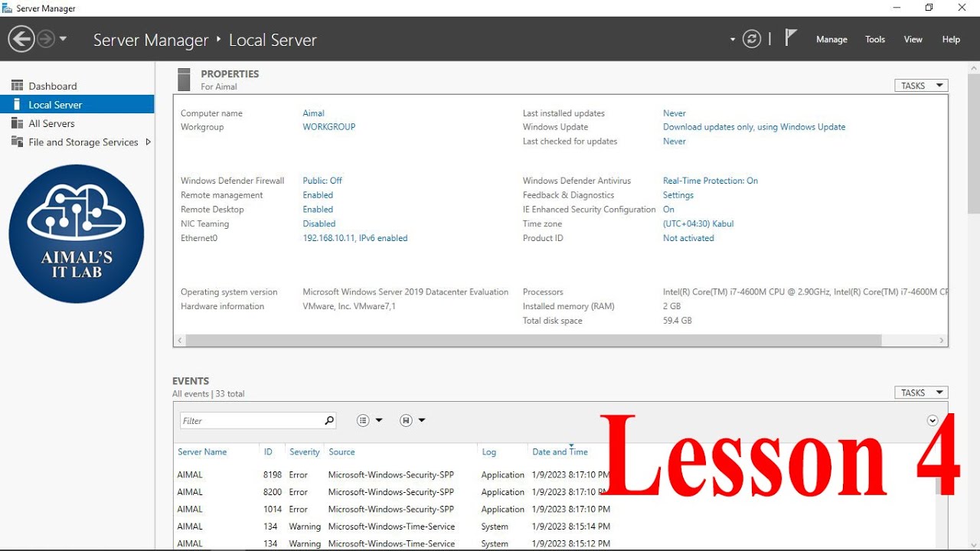Open the Help menu
Image resolution: width=980 pixels, height=551 pixels.
tap(951, 40)
